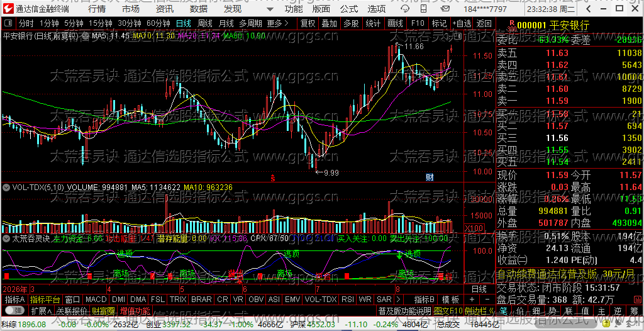Open the 资讯 menu
The width and height of the screenshot is (644, 331).
click(165, 9)
